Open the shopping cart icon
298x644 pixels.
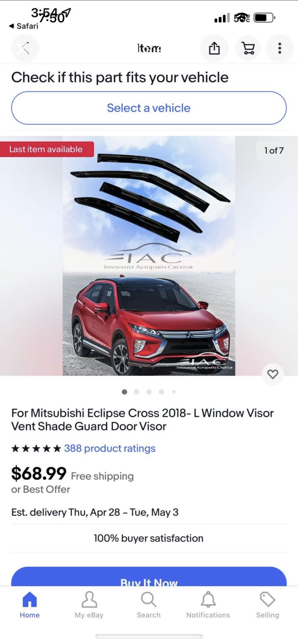pos(248,48)
